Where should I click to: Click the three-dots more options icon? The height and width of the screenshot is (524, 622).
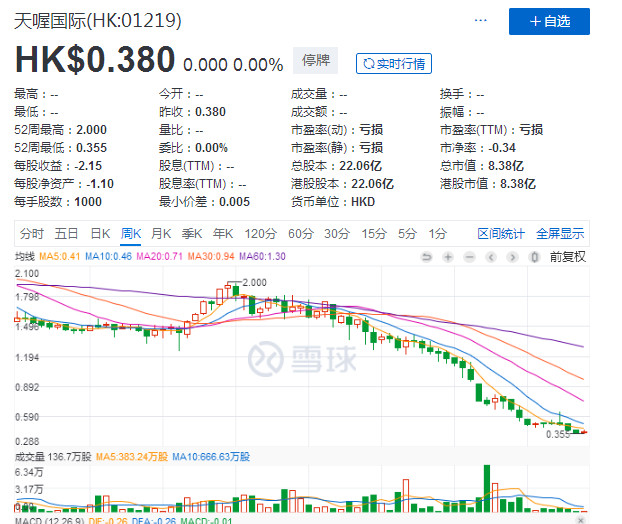(x=480, y=20)
